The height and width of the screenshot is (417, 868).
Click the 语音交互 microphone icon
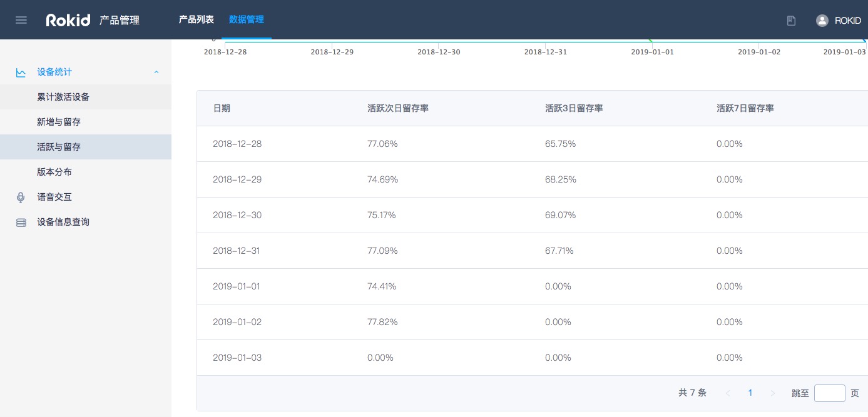click(21, 198)
